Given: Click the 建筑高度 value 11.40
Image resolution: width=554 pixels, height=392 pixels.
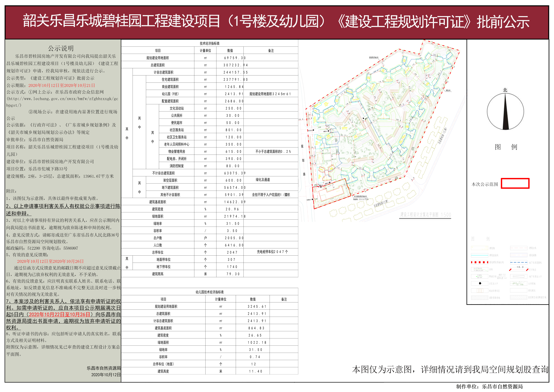Looking at the screenshot, I should coord(255,371).
